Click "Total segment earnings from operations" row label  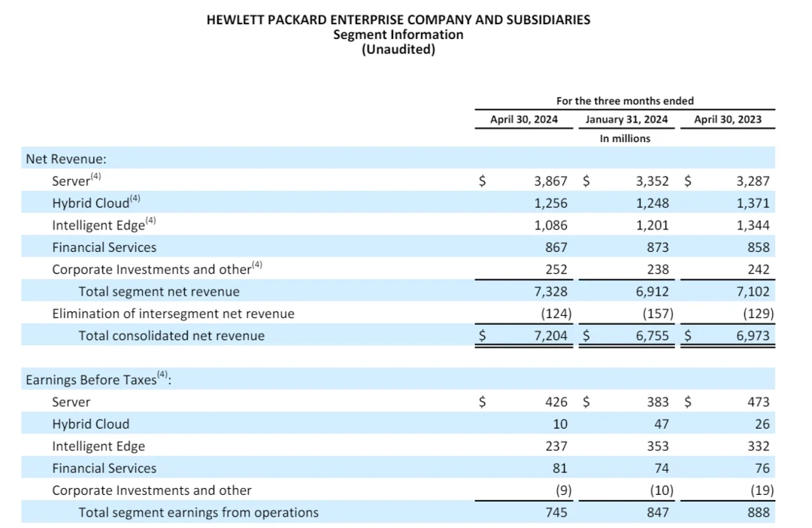(198, 513)
